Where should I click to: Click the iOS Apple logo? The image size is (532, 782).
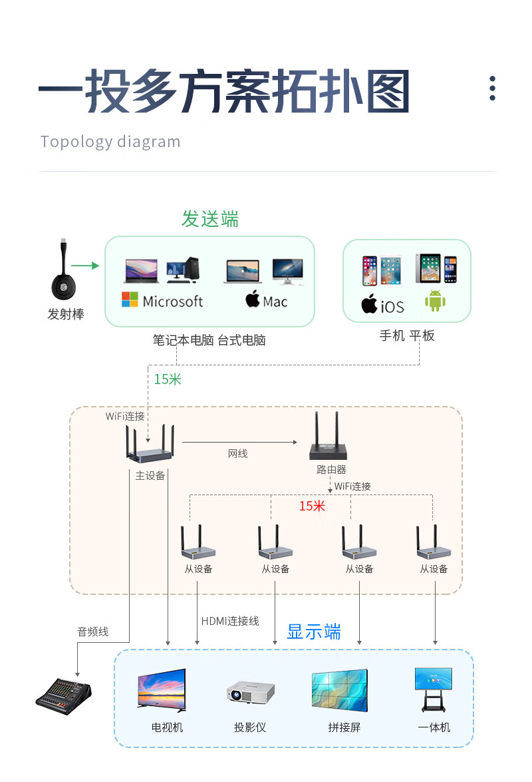click(x=369, y=303)
